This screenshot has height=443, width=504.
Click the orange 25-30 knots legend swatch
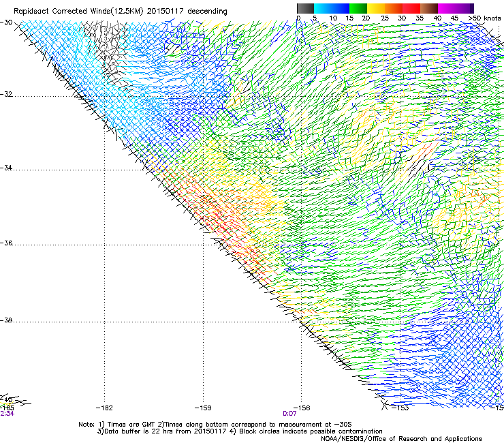[x=394, y=8]
